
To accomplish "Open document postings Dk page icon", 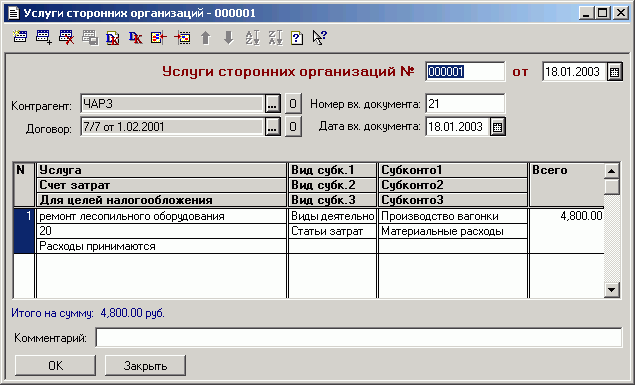I will pos(113,38).
